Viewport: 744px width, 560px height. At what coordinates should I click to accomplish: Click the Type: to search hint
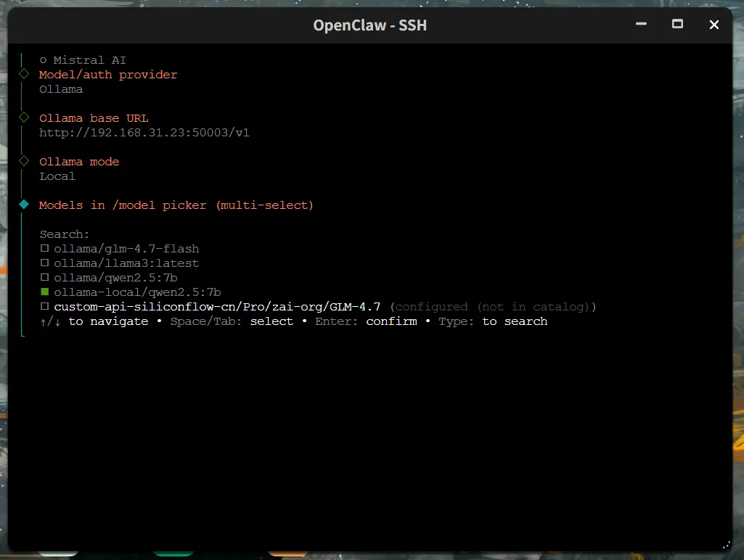tap(493, 321)
